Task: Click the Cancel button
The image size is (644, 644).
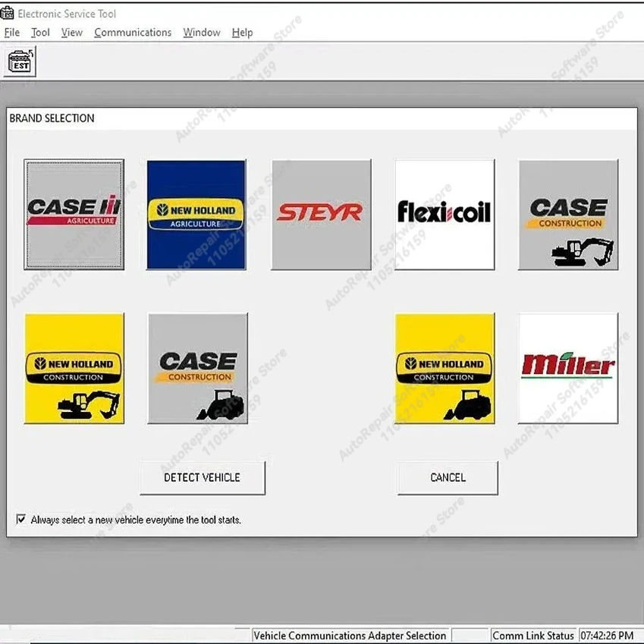Action: 448,477
